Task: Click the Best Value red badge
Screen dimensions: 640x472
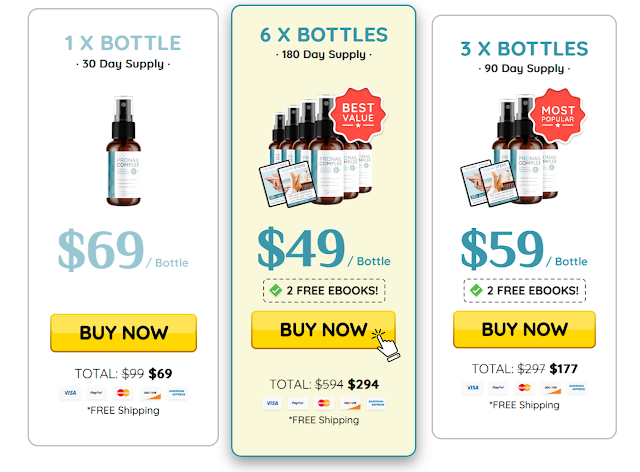Action: [x=358, y=114]
